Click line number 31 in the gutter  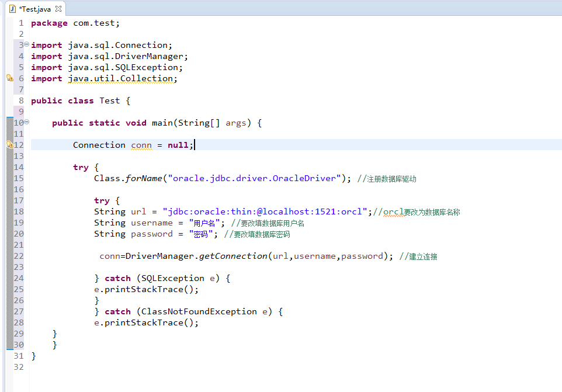[19, 356]
